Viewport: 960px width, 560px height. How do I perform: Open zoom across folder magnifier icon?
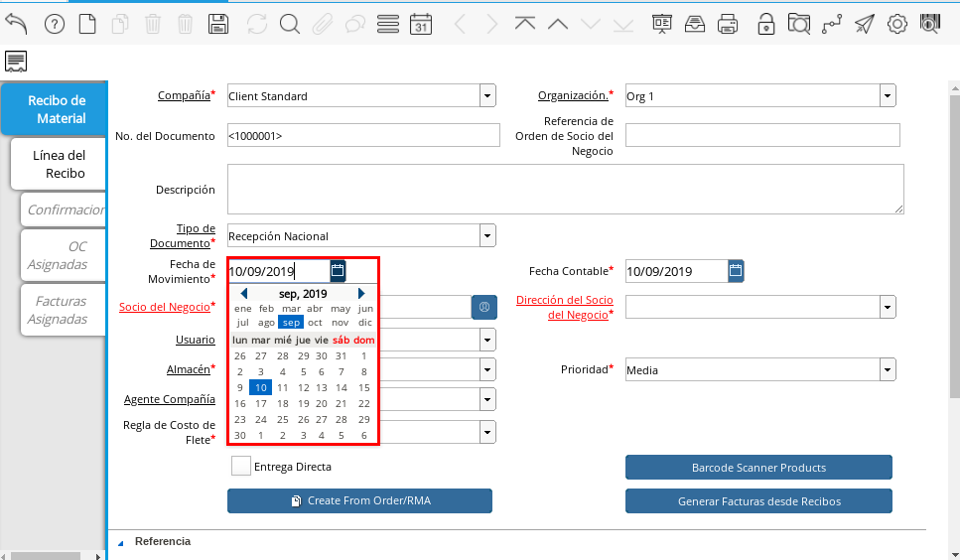tap(799, 25)
